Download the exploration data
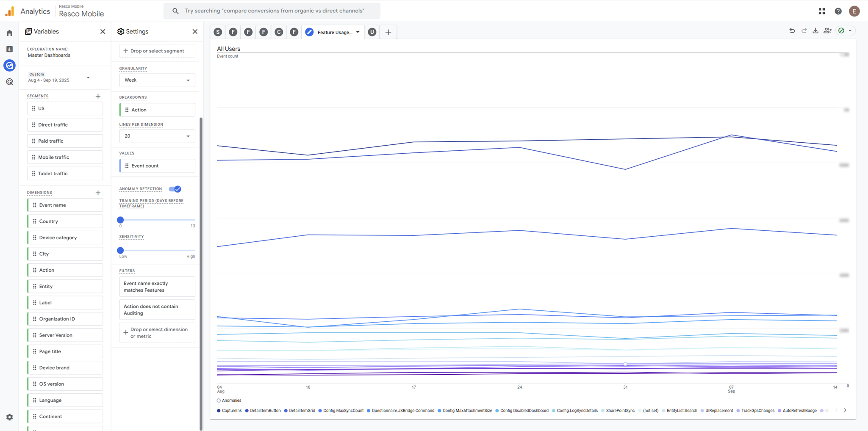Image resolution: width=868 pixels, height=431 pixels. pos(815,30)
